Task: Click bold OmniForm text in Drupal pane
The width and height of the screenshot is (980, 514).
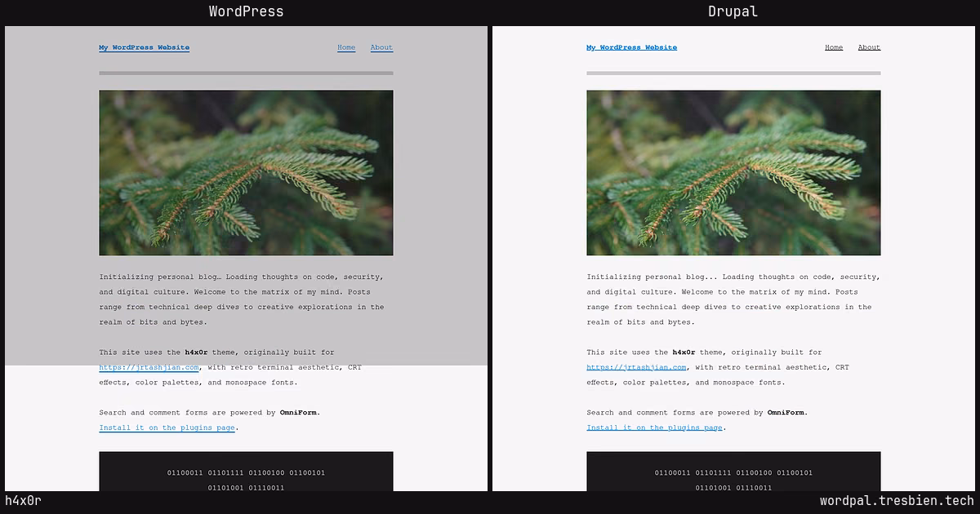Action: (x=786, y=413)
